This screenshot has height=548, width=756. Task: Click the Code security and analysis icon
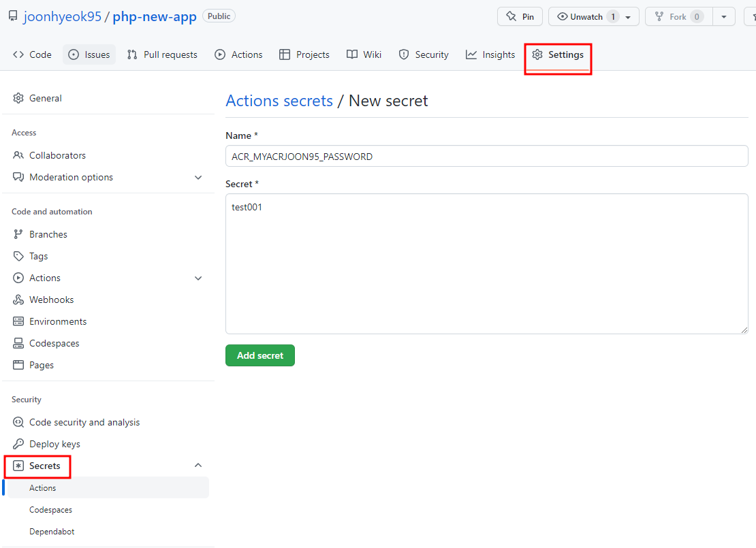click(18, 422)
